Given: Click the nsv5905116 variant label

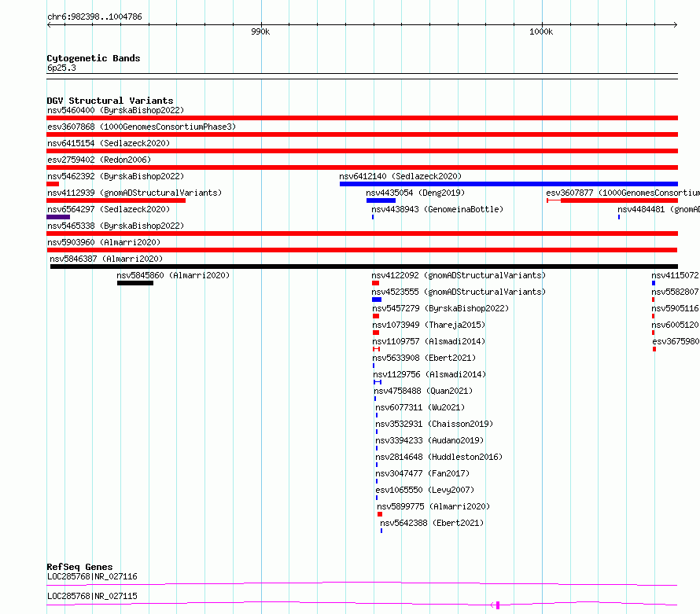Looking at the screenshot, I should pyautogui.click(x=676, y=308).
